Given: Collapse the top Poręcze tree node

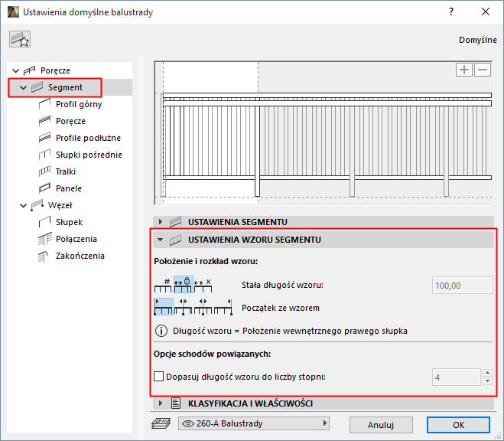Looking at the screenshot, I should pyautogui.click(x=15, y=70).
